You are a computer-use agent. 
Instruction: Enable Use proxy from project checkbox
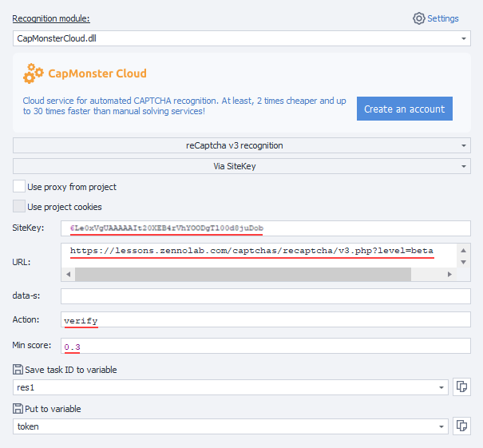(19, 187)
